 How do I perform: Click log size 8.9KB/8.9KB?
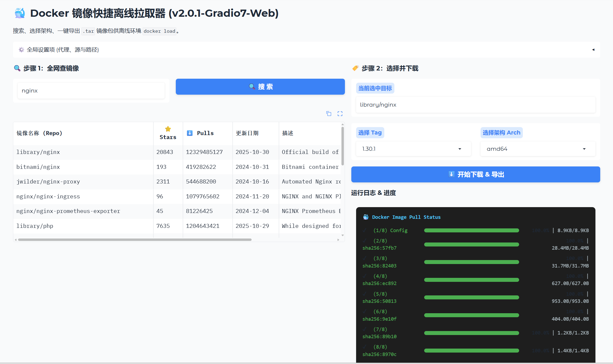click(x=573, y=231)
